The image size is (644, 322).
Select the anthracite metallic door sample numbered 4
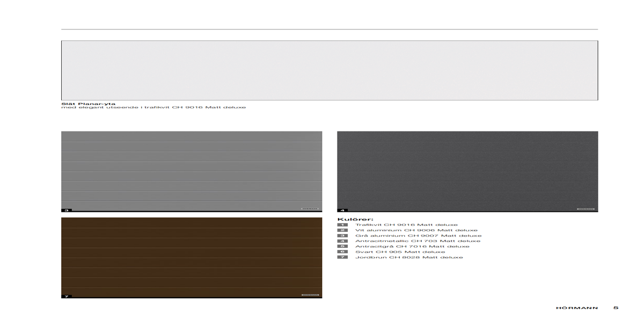click(x=467, y=171)
